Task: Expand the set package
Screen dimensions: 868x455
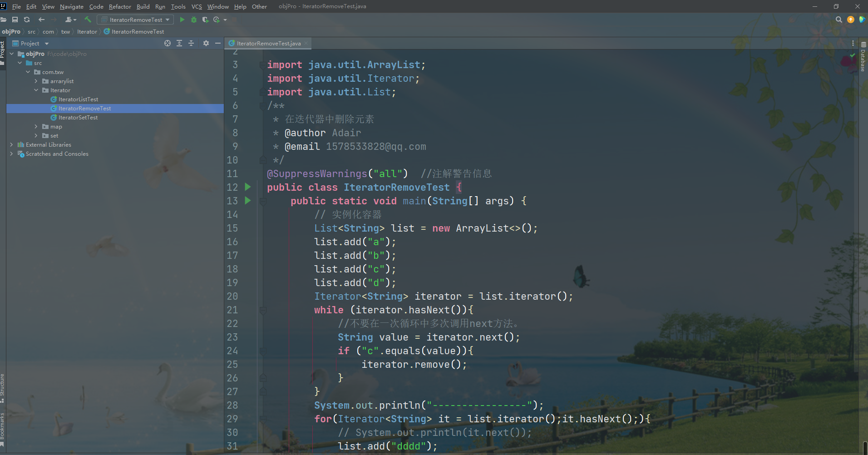Action: coord(36,135)
